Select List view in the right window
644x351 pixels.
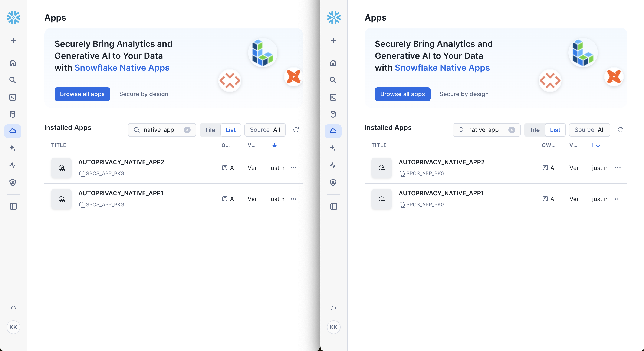click(555, 130)
